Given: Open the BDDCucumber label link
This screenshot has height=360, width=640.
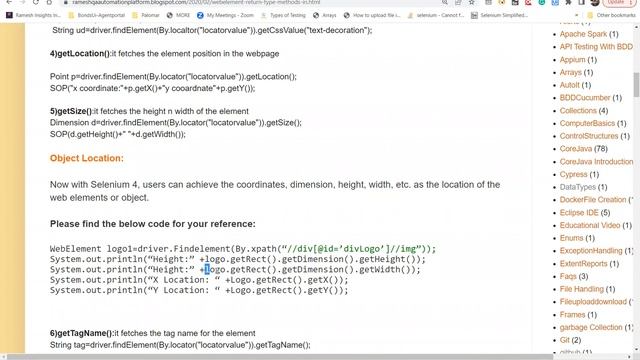Looking at the screenshot, I should (585, 98).
